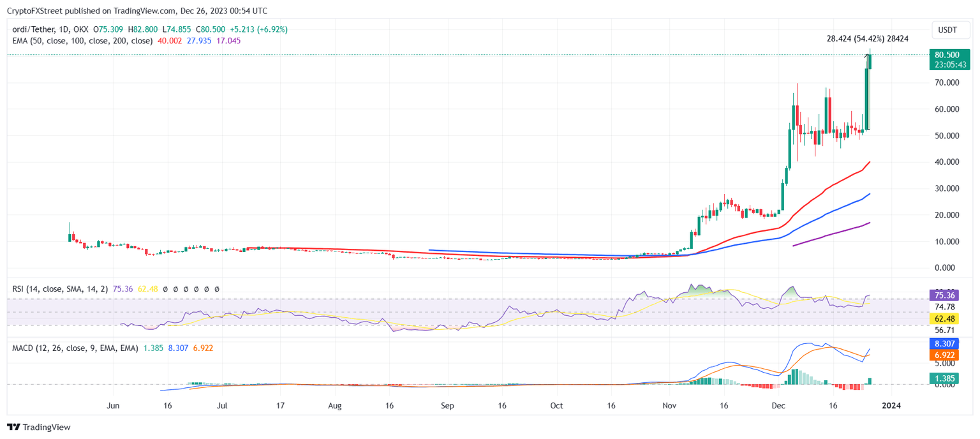Open the 1D timeframe selector in the legend
Screen dimensions: 980x439
click(63, 29)
